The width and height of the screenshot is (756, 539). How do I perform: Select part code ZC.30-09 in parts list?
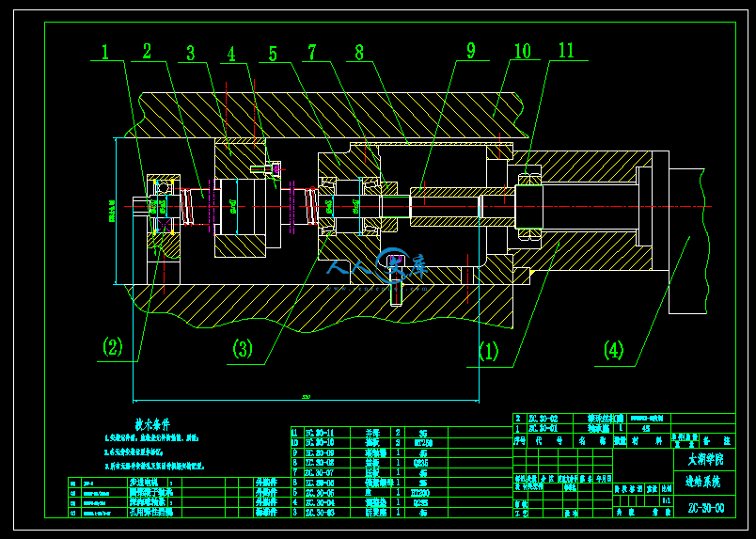pos(318,452)
